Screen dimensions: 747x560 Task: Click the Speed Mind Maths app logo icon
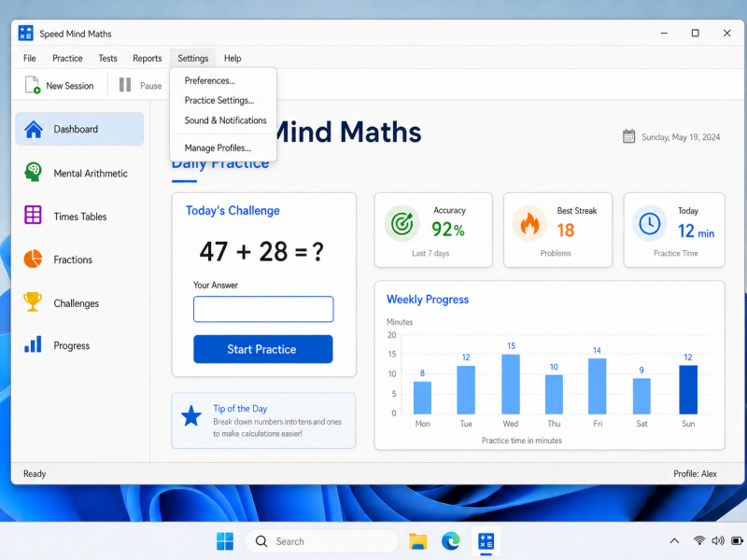click(x=26, y=34)
